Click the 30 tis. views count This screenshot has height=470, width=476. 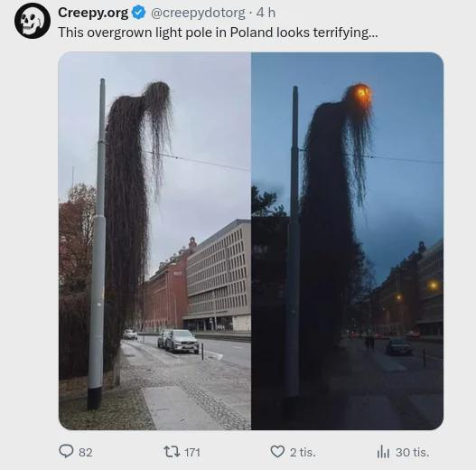pos(413,452)
